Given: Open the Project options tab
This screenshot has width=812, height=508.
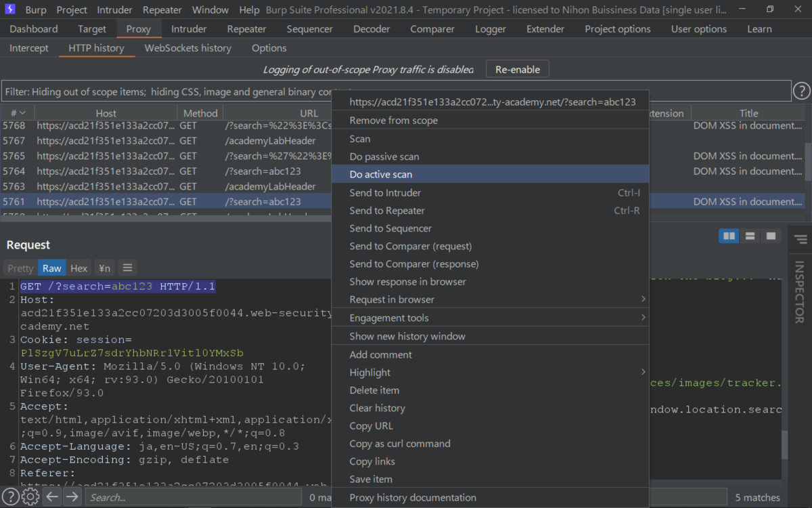Looking at the screenshot, I should click(618, 29).
